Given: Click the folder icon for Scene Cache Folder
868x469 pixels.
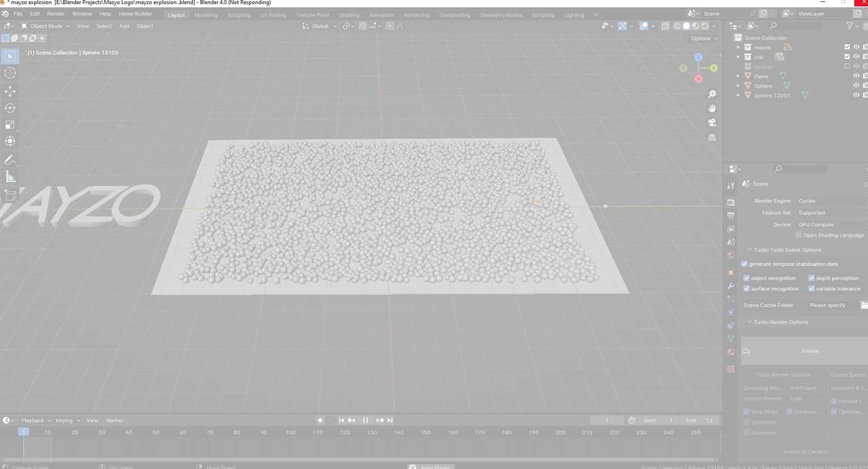Looking at the screenshot, I should click(x=864, y=305).
